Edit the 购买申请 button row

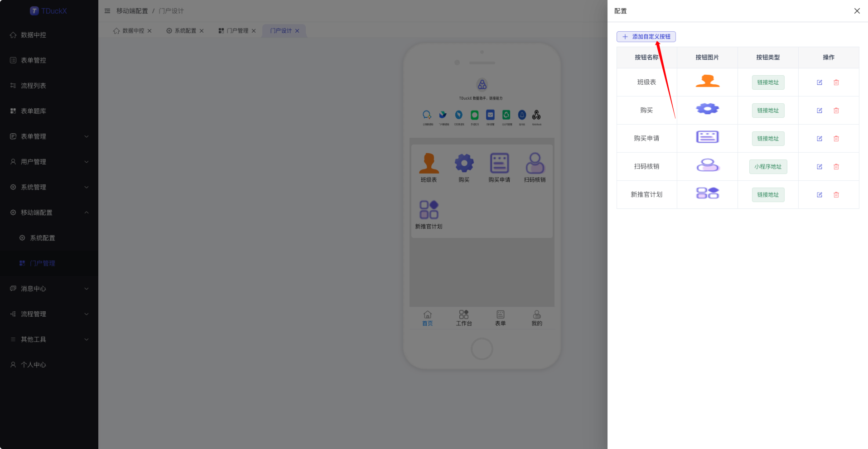tap(820, 139)
